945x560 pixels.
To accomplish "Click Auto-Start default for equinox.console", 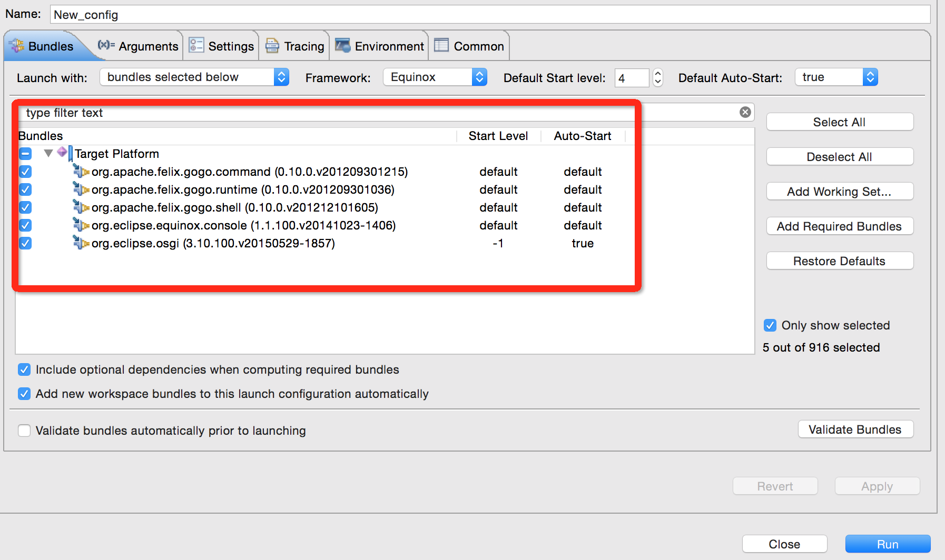I will pos(583,225).
